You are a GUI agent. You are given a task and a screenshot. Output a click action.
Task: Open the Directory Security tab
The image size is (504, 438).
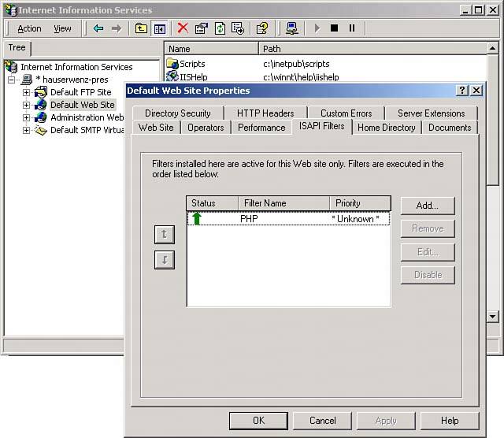[177, 113]
